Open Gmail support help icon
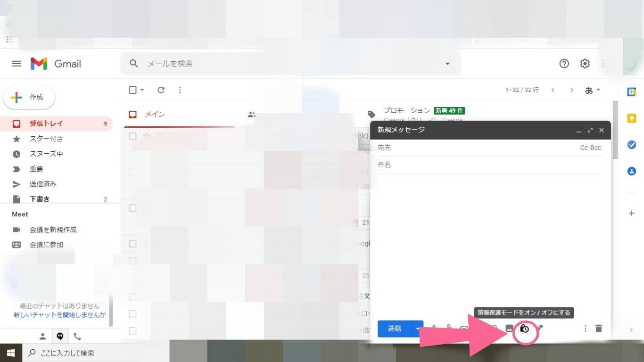 (564, 64)
